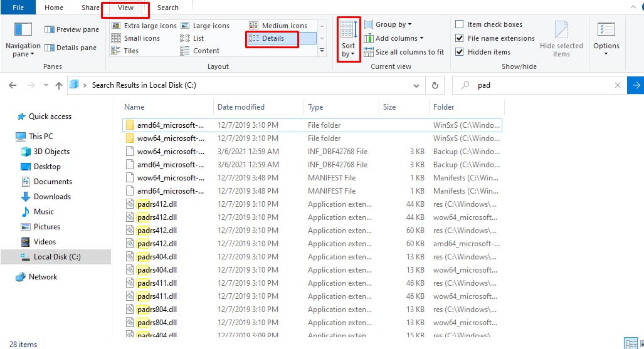This screenshot has height=349, width=644.
Task: Switch to the Home ribbon tab
Action: point(54,8)
